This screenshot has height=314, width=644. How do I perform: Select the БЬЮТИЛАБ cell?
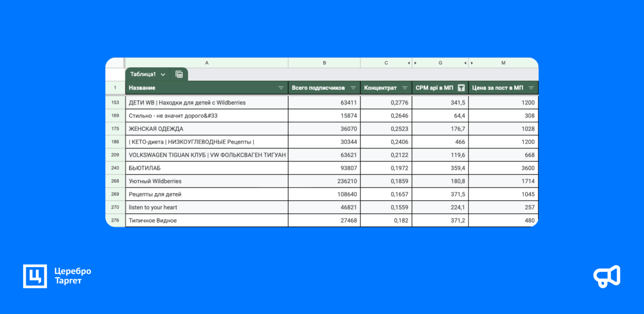207,168
